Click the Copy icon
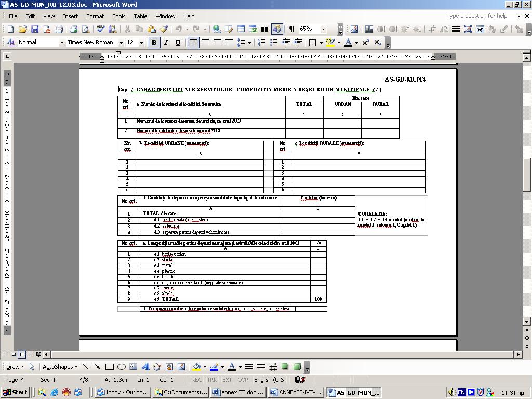Screen dimensions: 532x399 139,29
